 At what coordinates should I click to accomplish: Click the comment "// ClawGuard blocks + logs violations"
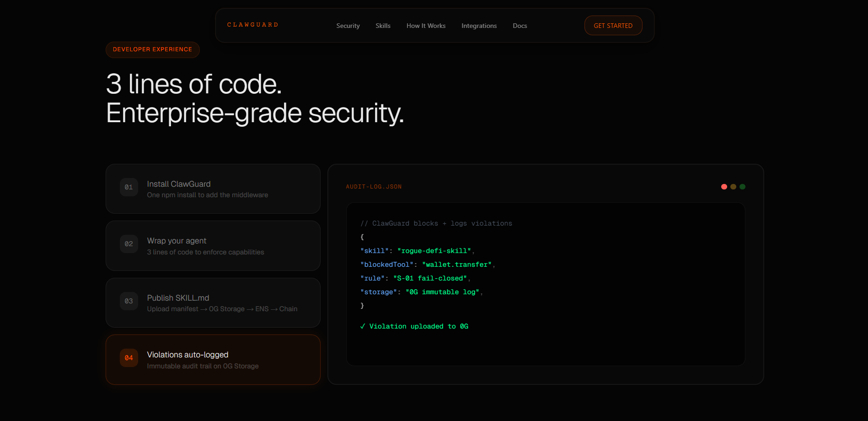point(436,223)
